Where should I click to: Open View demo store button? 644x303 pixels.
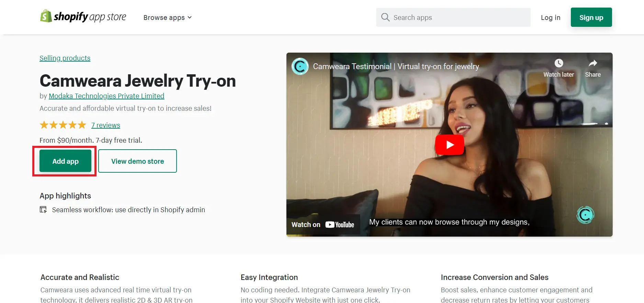click(x=137, y=161)
